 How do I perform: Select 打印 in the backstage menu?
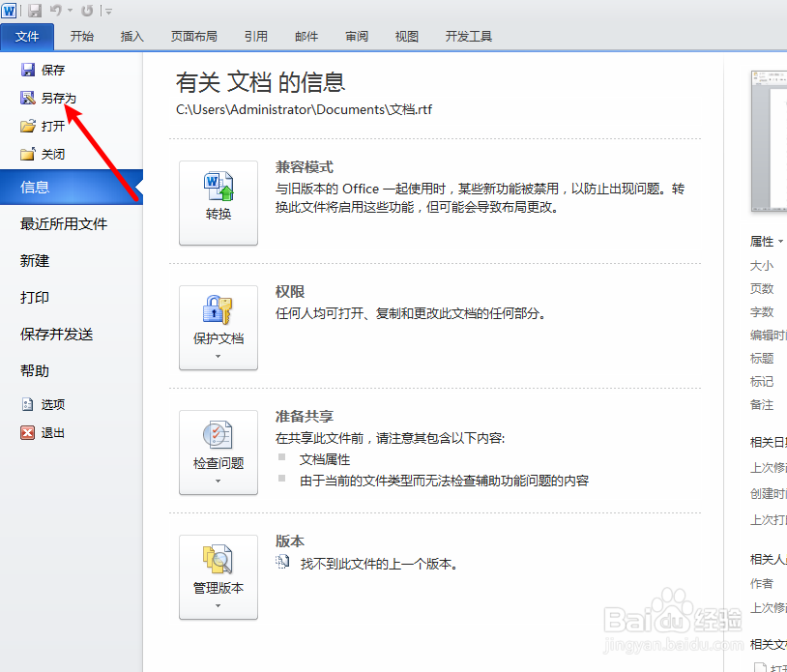35,298
